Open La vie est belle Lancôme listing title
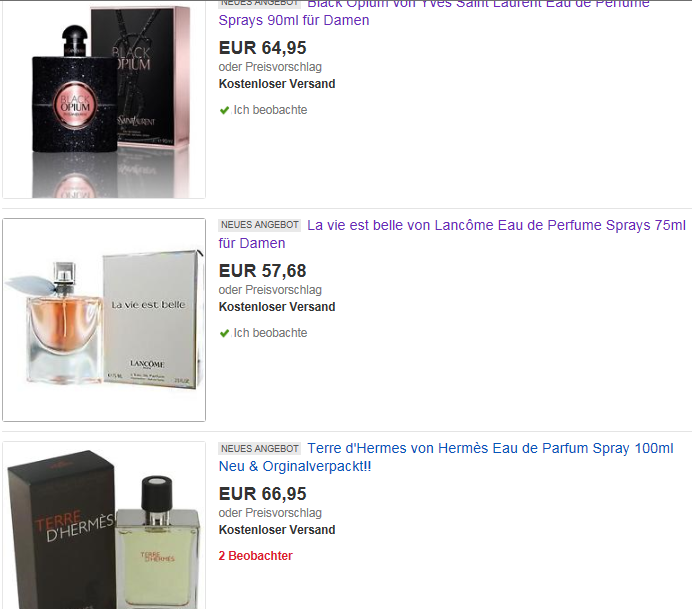This screenshot has width=692, height=609. [x=452, y=234]
